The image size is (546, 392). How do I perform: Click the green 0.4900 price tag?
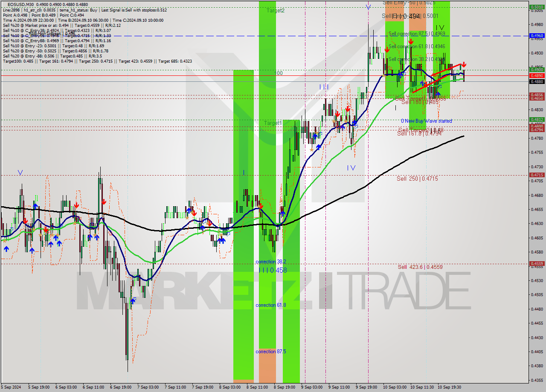pos(537,69)
